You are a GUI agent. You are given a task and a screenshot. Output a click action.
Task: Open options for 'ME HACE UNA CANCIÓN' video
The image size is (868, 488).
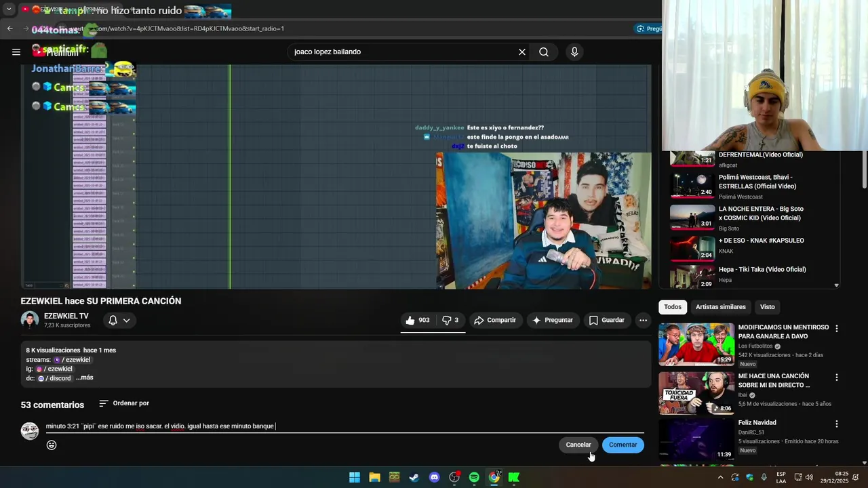click(x=836, y=377)
